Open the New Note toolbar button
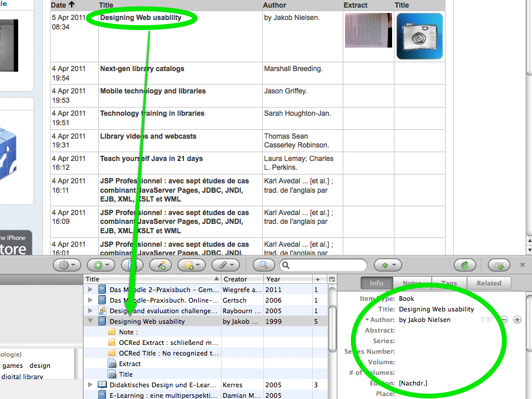 click(x=193, y=265)
